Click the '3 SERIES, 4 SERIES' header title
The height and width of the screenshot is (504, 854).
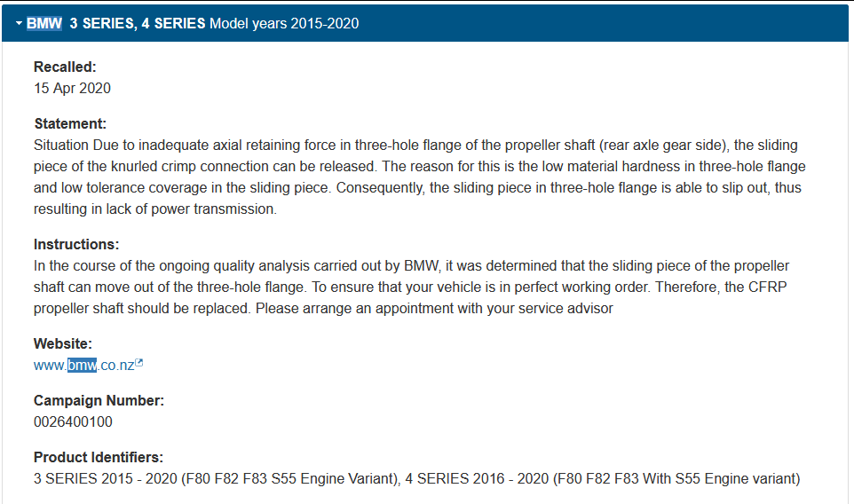(138, 23)
